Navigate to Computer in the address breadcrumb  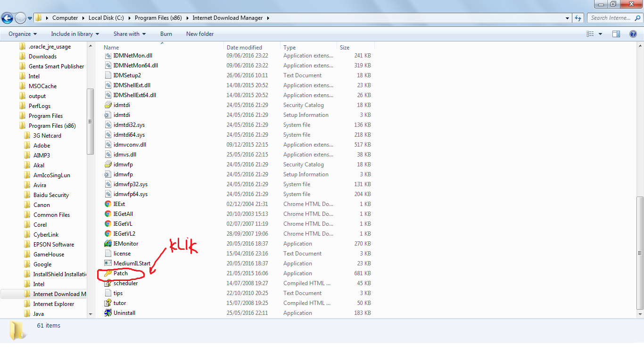pyautogui.click(x=65, y=18)
